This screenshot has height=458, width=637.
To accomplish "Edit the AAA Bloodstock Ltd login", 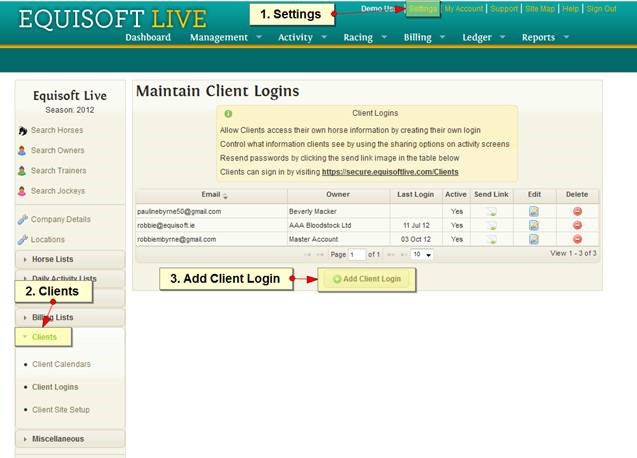I will coord(534,225).
